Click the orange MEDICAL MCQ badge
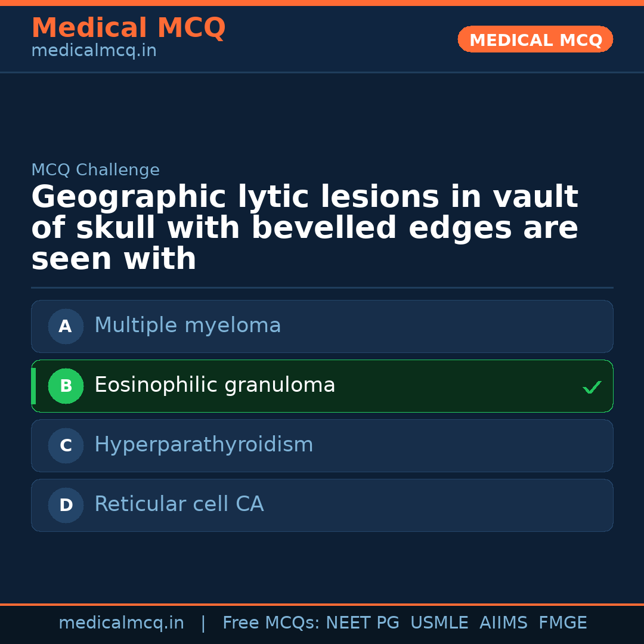The width and height of the screenshot is (644, 644). pyautogui.click(x=535, y=39)
